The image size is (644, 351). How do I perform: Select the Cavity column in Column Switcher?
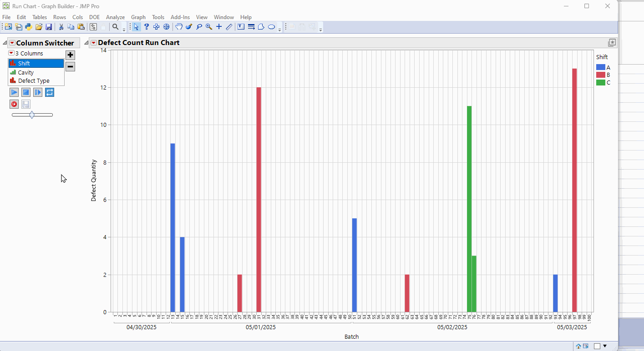[x=25, y=72]
